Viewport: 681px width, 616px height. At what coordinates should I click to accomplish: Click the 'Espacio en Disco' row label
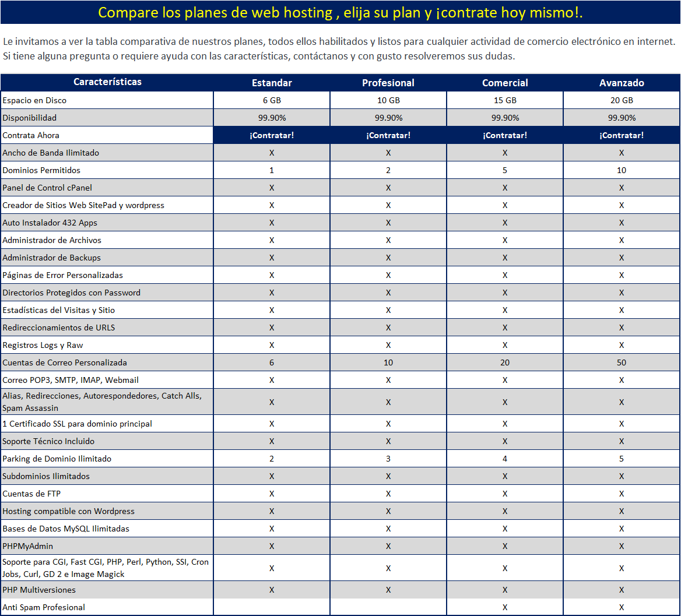34,100
